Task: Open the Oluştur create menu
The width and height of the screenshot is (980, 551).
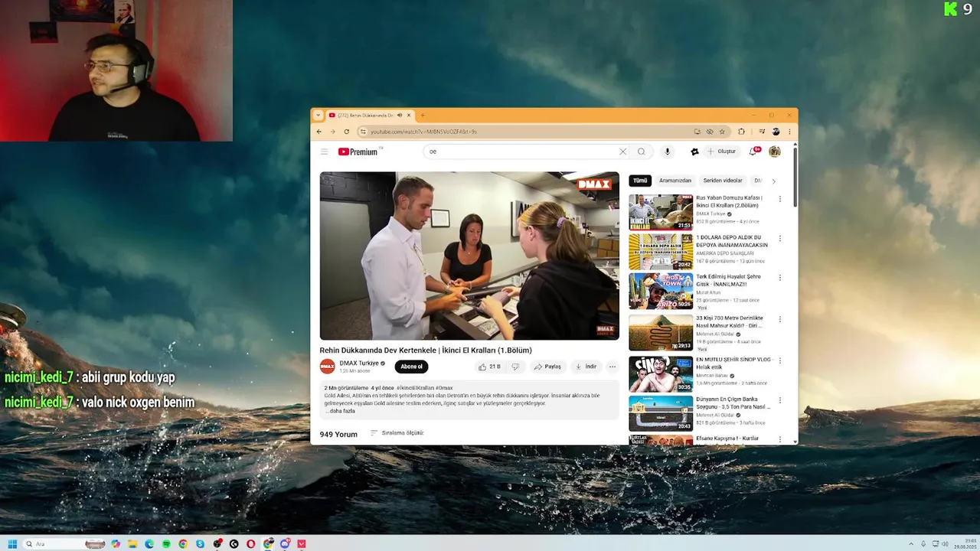Action: (722, 152)
